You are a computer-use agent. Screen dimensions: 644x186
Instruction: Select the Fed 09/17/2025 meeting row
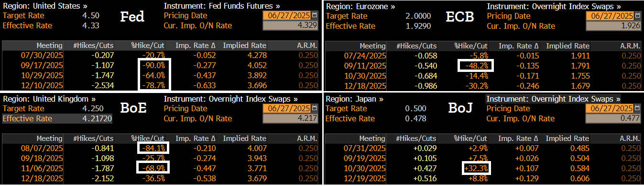coord(161,66)
